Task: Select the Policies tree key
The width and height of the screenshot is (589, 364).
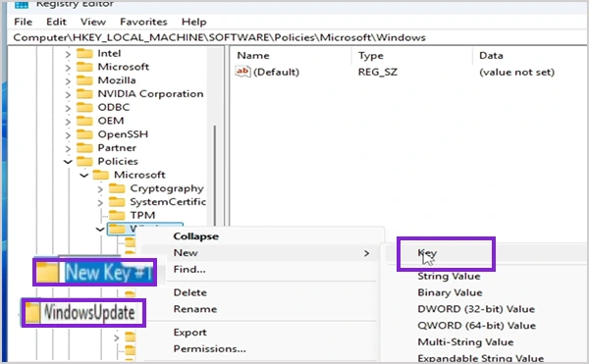Action: pyautogui.click(x=118, y=161)
